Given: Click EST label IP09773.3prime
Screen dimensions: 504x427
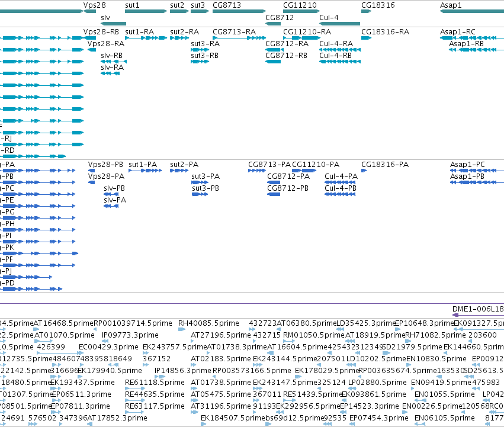Looking at the screenshot, I should 130,335.
